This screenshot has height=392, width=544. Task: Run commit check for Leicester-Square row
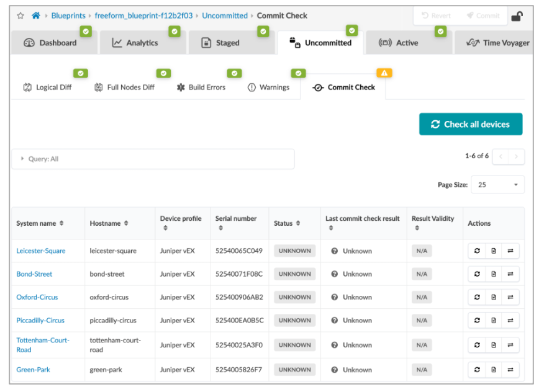tap(477, 251)
